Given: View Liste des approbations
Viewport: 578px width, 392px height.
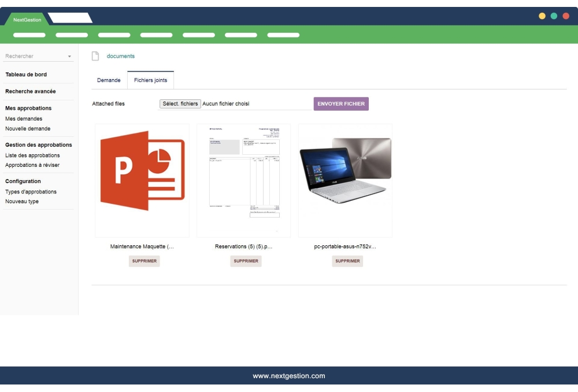Looking at the screenshot, I should pos(32,155).
